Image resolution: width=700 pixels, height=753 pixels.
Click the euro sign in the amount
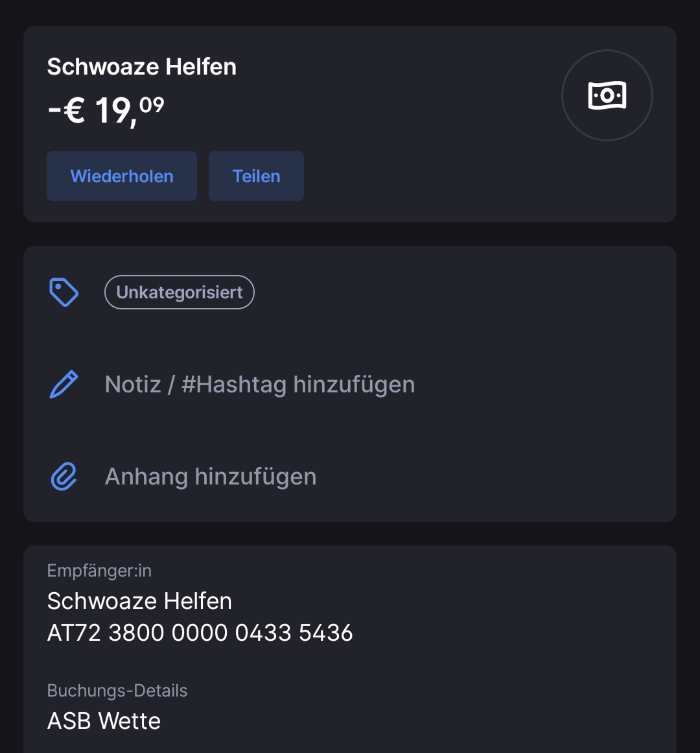point(75,111)
